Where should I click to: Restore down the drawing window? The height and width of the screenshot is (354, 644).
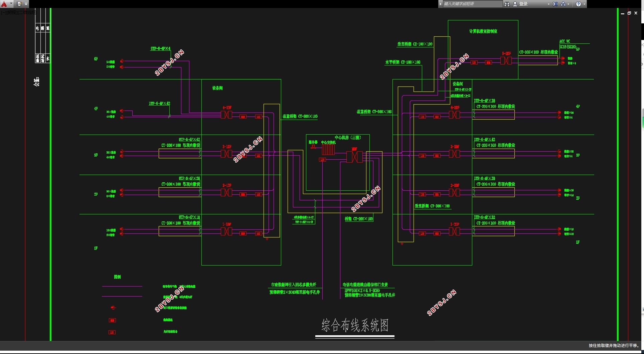pos(629,13)
